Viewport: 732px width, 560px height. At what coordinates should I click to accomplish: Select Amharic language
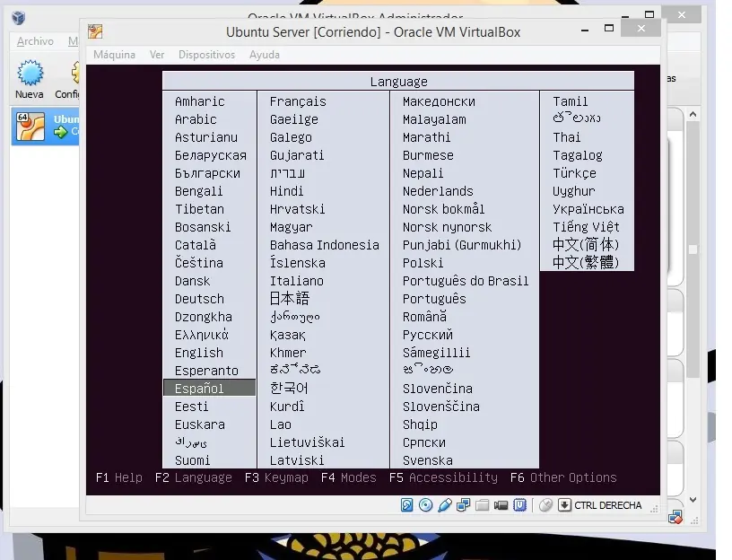click(200, 101)
